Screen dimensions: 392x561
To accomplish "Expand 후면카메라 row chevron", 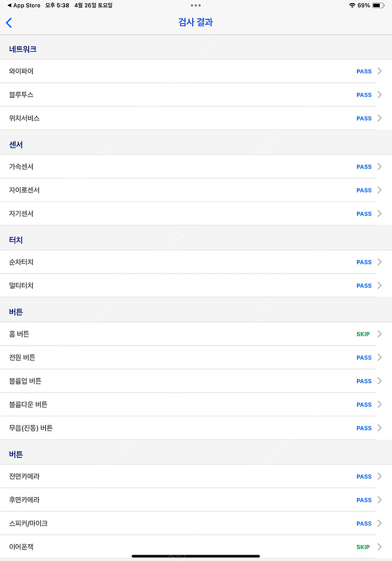I will (379, 500).
